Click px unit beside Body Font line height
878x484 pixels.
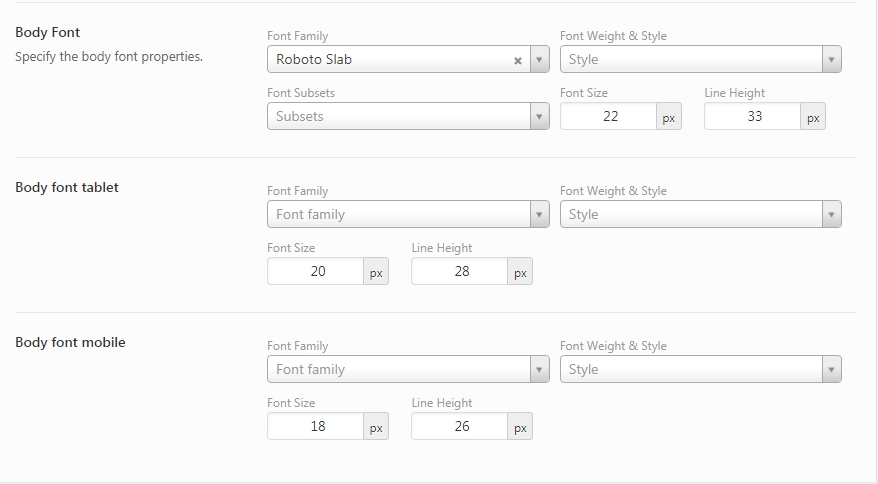pos(813,118)
